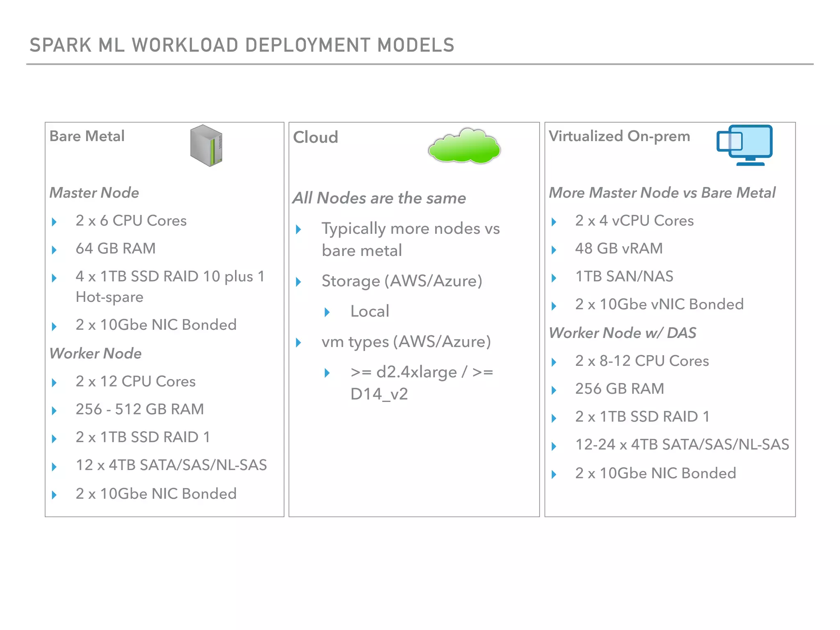Screen dimensions: 840x630
Task: Select the Bare Metal heading
Action: (x=87, y=136)
